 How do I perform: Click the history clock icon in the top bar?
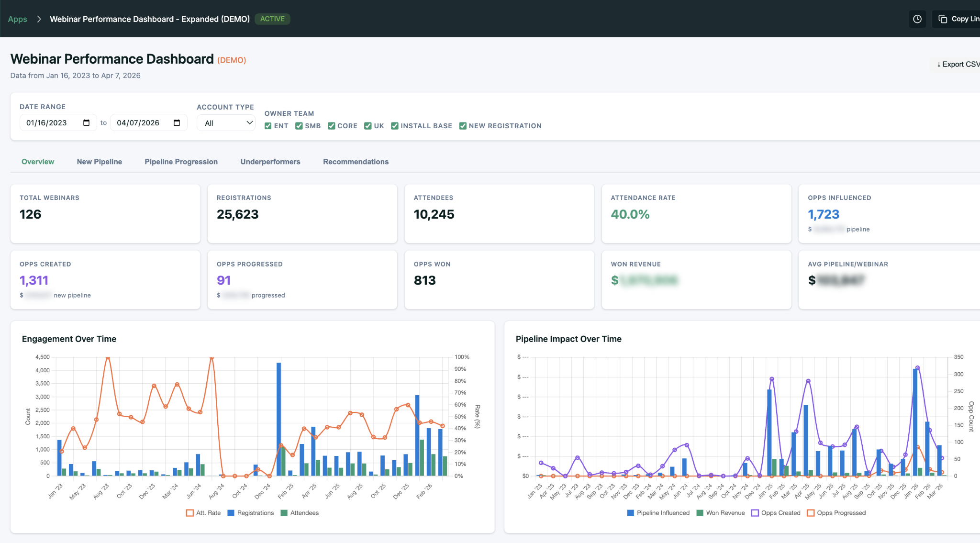(x=917, y=19)
